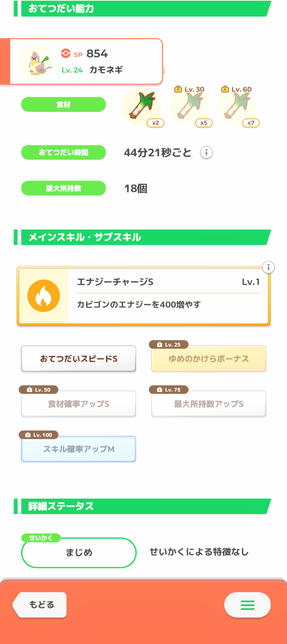Select locked 最大所持数アップS sub skill
This screenshot has width=287, height=644.
209,404
